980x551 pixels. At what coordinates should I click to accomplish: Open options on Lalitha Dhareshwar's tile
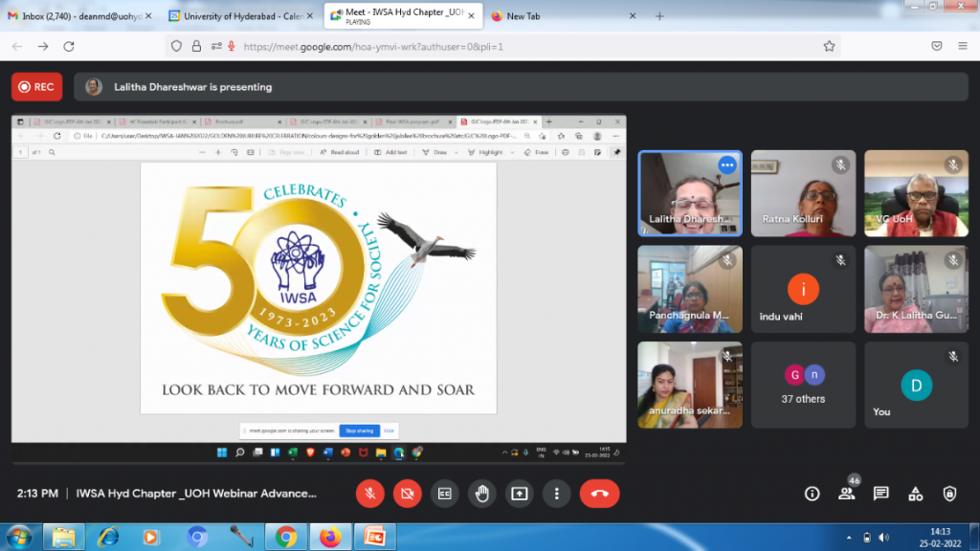pyautogui.click(x=727, y=165)
